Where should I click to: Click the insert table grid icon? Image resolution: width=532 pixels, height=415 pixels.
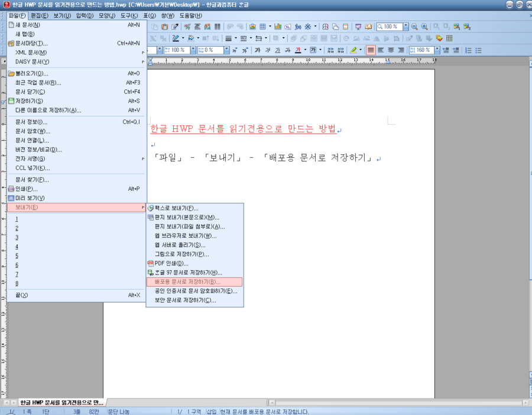pos(262,27)
